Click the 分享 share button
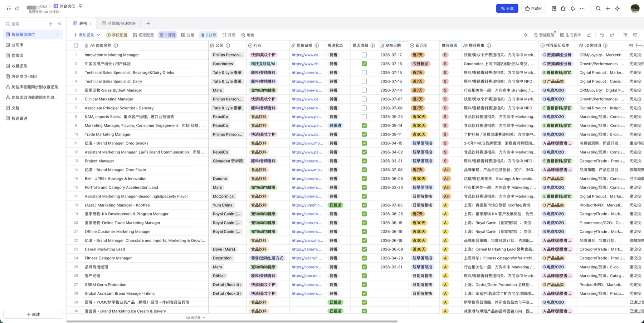Viewport: 644px width, 323px height. coord(507,9)
